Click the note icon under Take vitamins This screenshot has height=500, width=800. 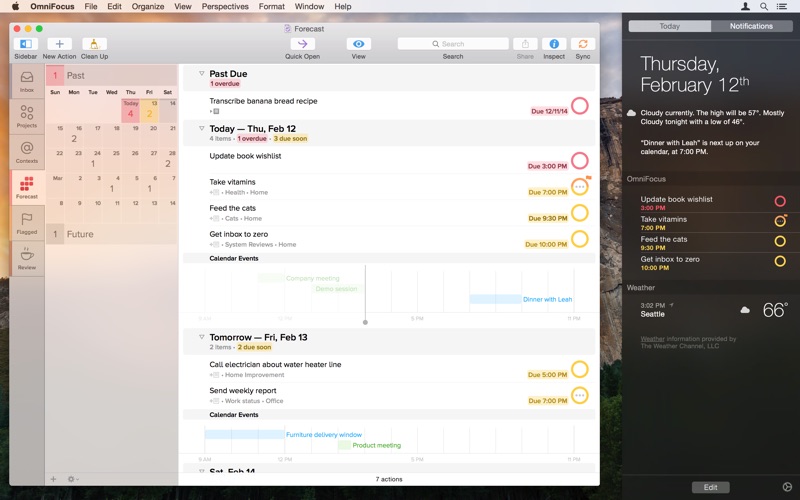coord(216,192)
